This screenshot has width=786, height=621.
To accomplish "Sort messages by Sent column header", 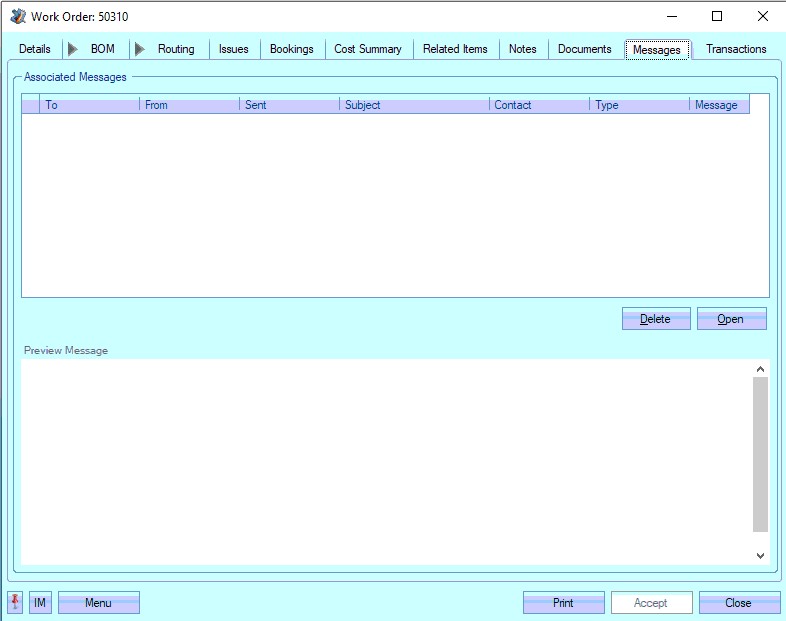I will click(289, 105).
